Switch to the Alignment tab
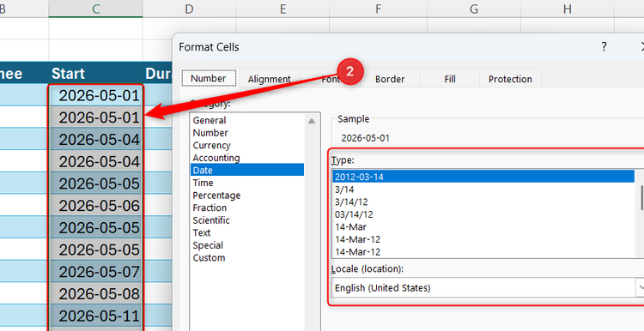Image resolution: width=644 pixels, height=331 pixels. (269, 79)
